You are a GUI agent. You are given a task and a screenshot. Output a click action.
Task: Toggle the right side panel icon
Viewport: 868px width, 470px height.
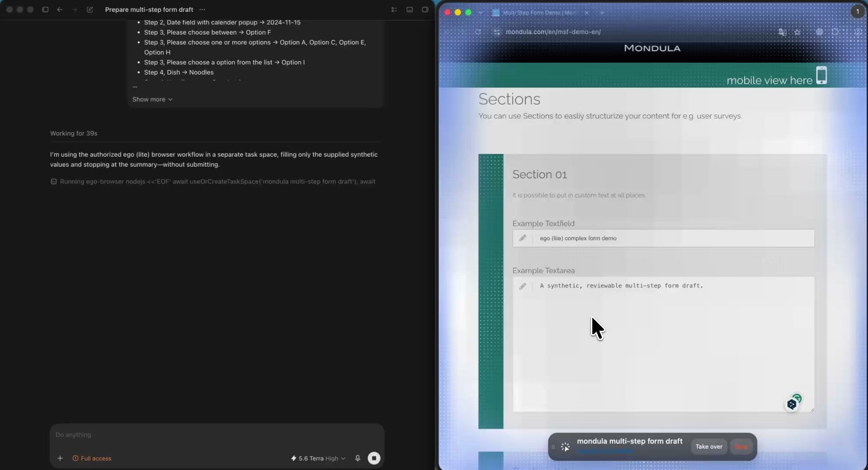coord(425,10)
